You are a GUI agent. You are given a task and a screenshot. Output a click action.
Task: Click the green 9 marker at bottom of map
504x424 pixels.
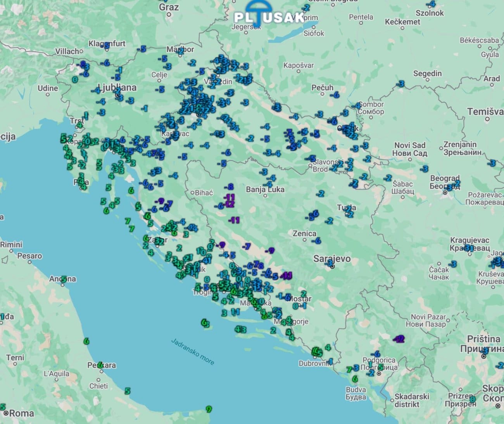pyautogui.click(x=209, y=409)
